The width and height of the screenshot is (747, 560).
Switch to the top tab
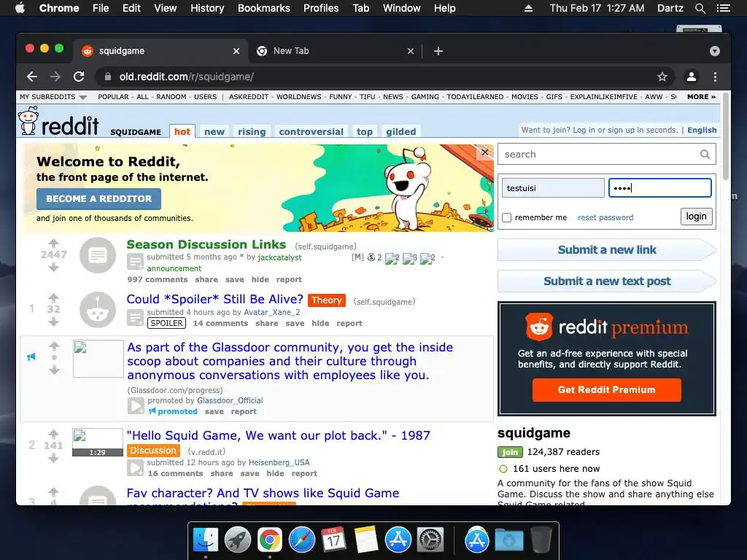365,131
